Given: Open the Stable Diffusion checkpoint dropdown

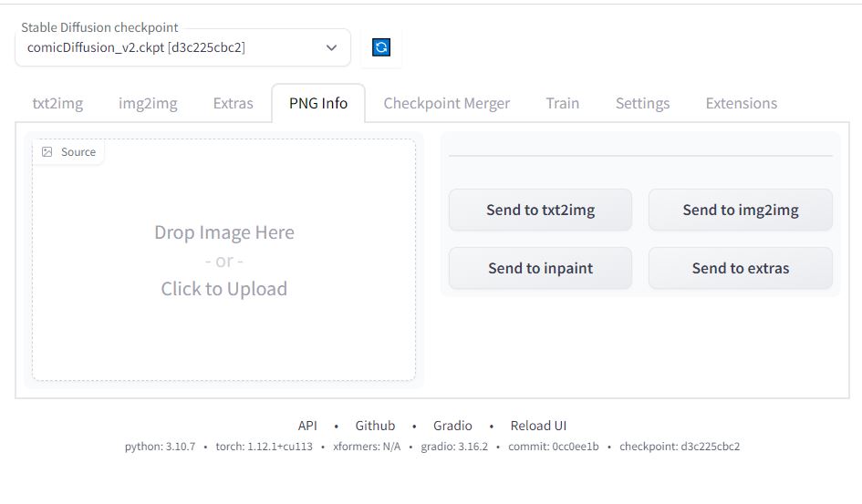Looking at the screenshot, I should [182, 47].
